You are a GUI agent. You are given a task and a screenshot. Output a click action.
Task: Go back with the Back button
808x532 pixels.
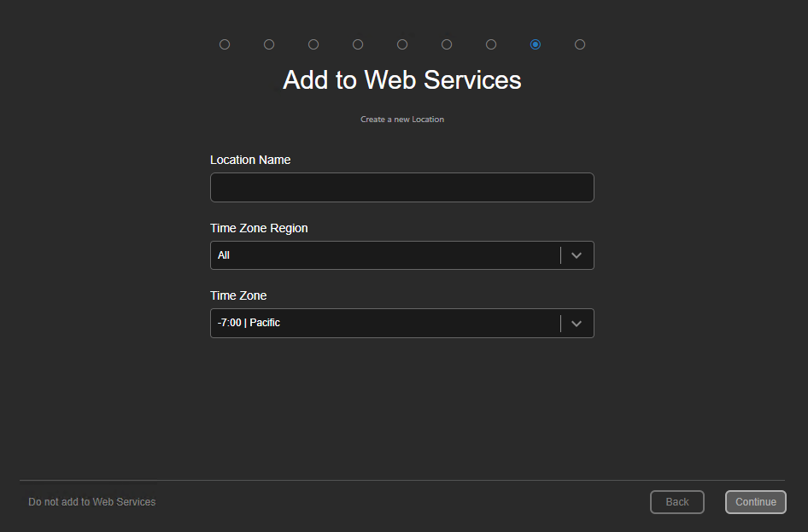[x=677, y=502]
